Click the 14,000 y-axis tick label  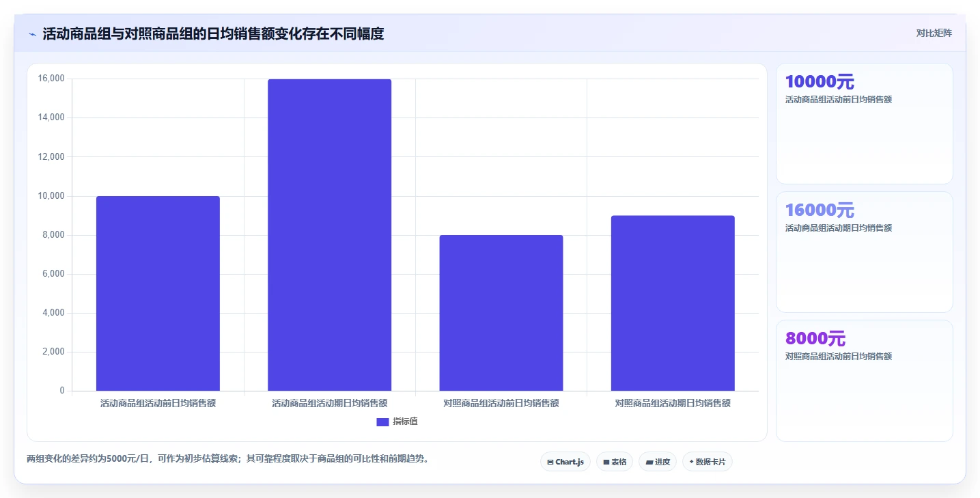(x=51, y=117)
